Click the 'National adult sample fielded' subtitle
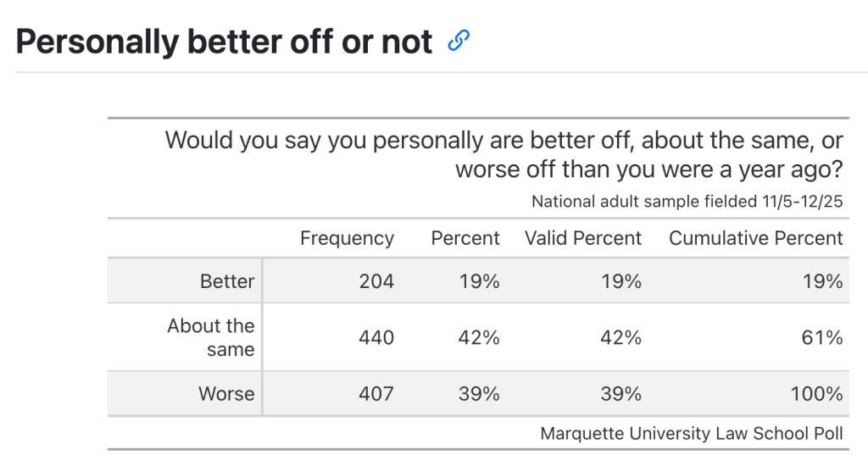868x466 pixels. tap(687, 202)
